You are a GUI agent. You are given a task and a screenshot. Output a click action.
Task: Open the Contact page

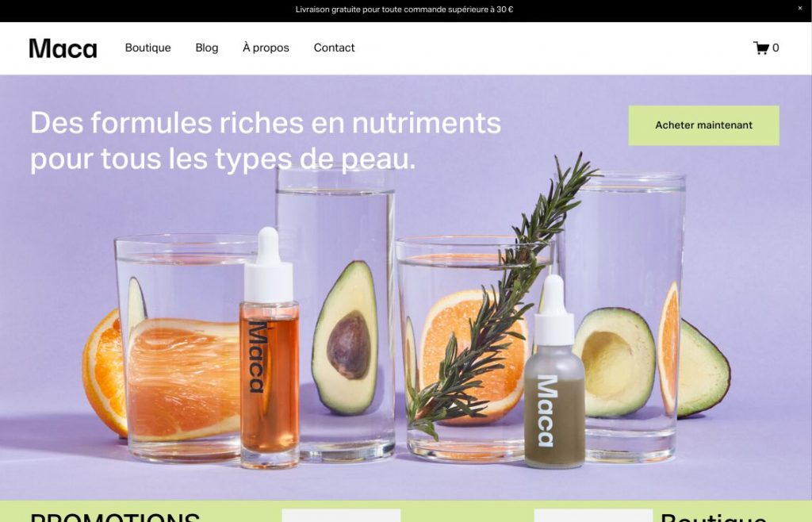coord(334,48)
